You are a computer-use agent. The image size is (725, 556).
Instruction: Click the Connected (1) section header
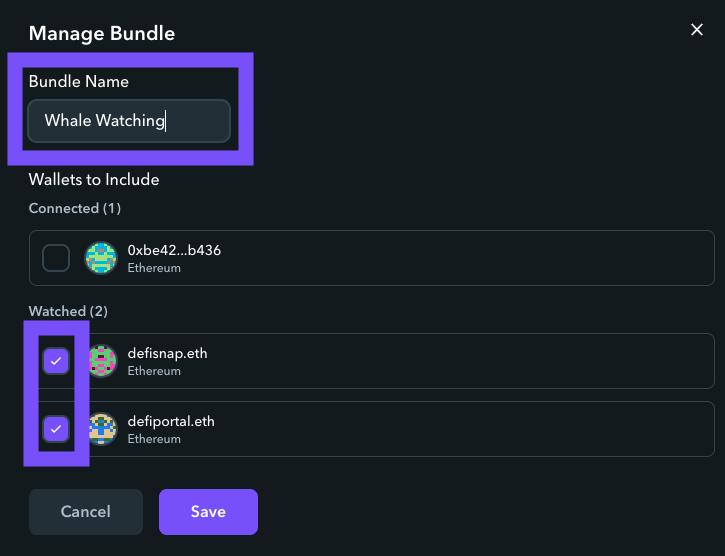75,208
